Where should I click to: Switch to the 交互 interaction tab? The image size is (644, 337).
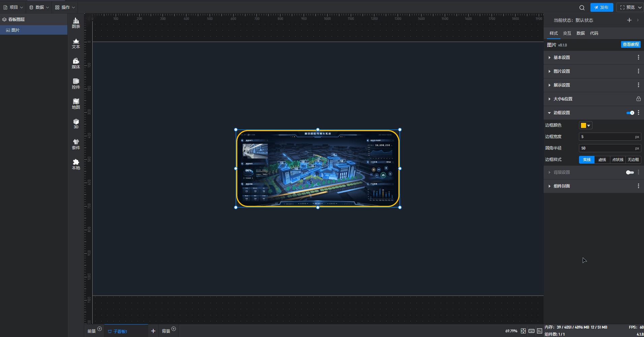point(567,33)
